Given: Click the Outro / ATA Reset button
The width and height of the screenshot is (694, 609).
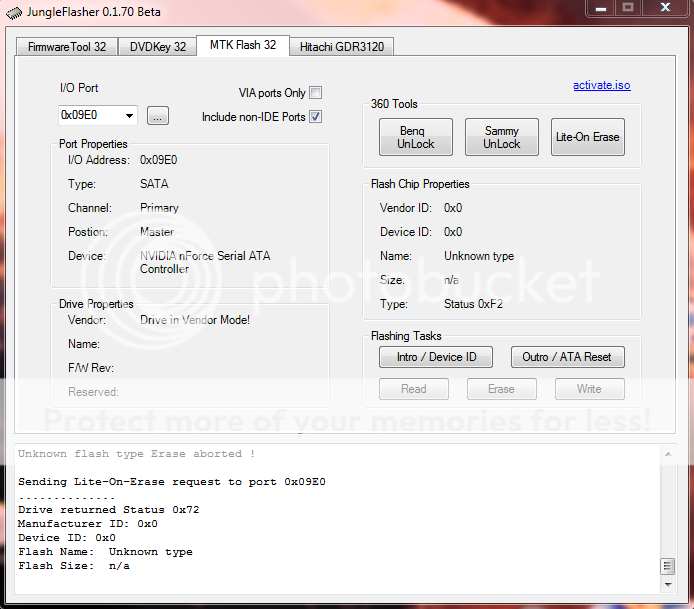Looking at the screenshot, I should [x=567, y=357].
